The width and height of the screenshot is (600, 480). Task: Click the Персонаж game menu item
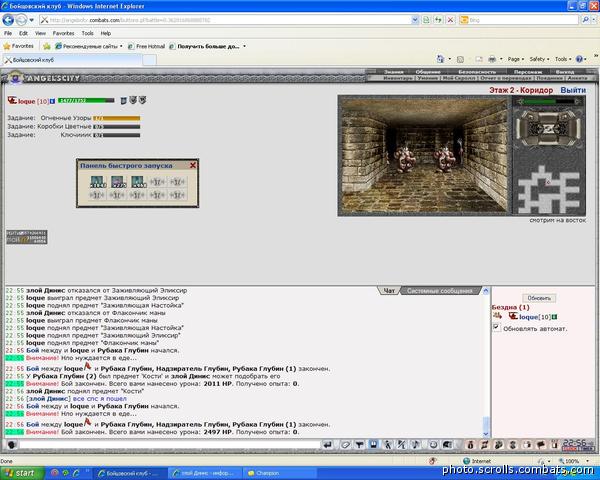tap(528, 72)
